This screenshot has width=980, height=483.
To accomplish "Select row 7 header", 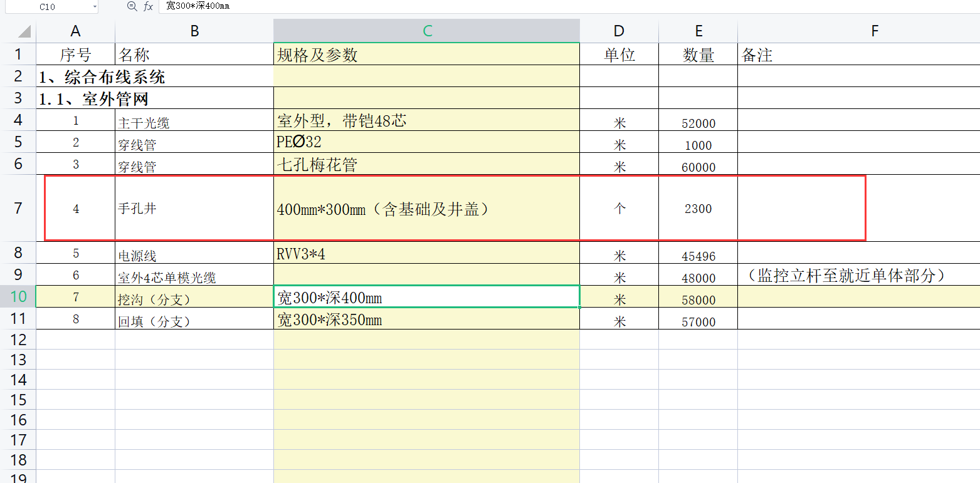I will pos(18,208).
